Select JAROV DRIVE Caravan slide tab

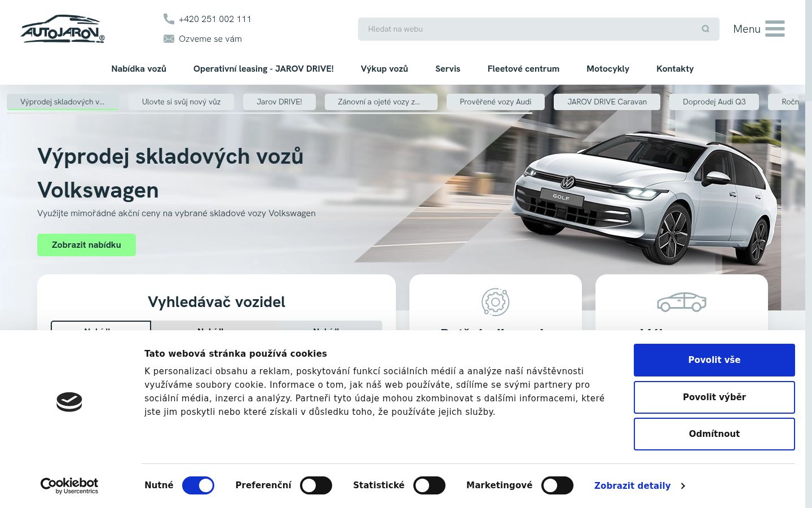tap(607, 102)
